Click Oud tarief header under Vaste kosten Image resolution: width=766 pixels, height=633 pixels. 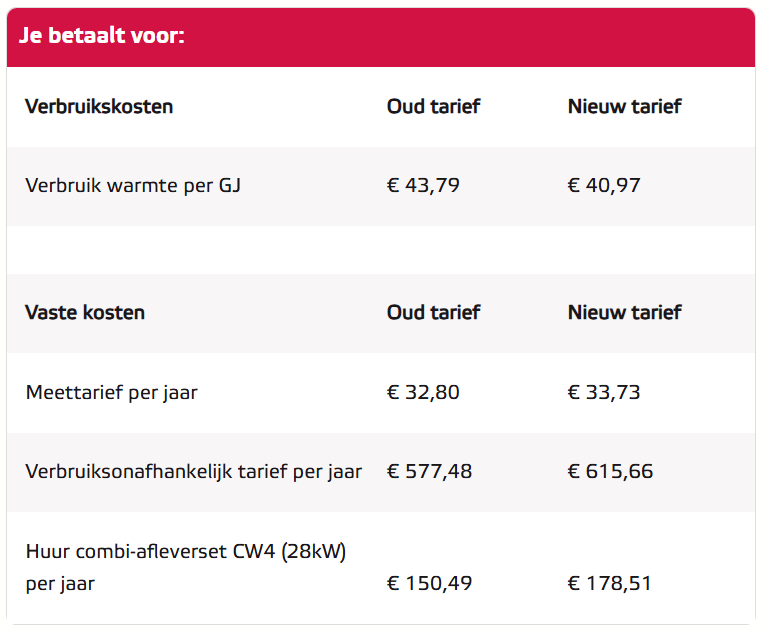coord(434,313)
